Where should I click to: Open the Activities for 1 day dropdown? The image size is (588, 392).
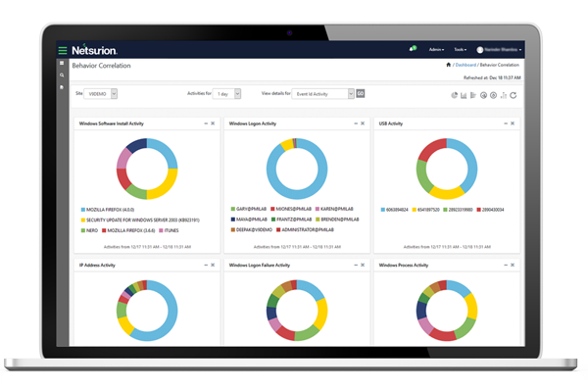226,94
